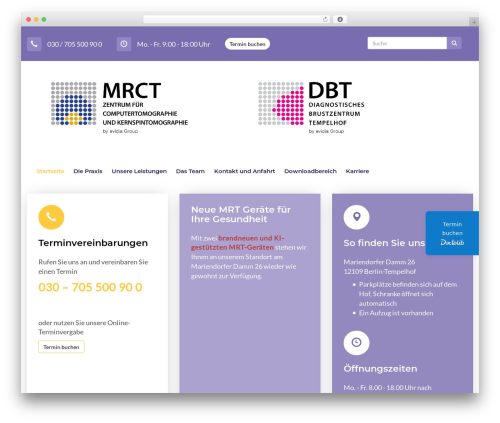Viewport: 500px width, 423px height.
Task: Click the outlined Termin buchen button under Online-Terminvergabe
Action: coord(61,347)
